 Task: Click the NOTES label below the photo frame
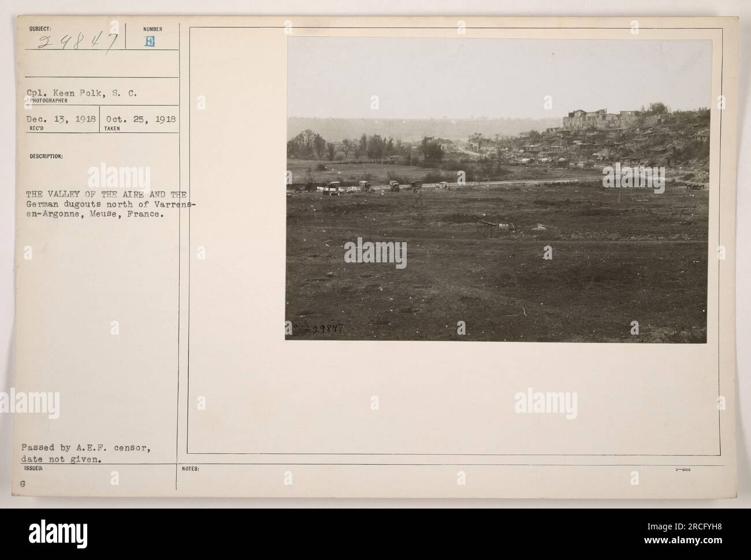click(190, 469)
